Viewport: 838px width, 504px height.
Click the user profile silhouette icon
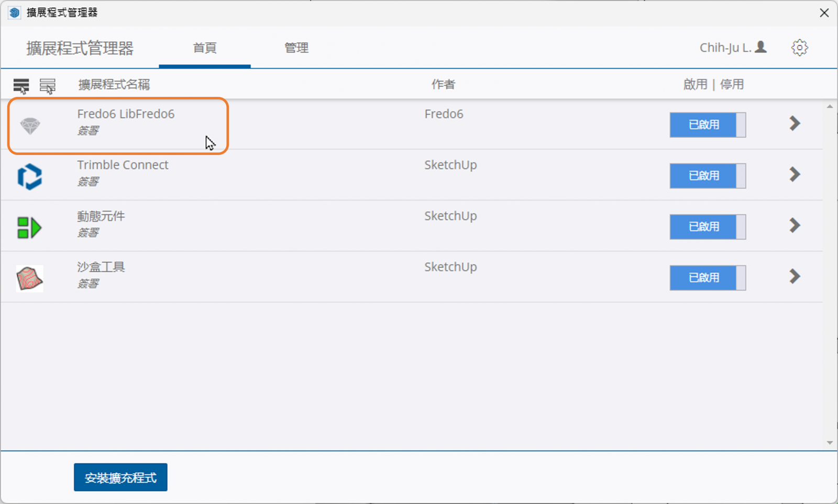click(761, 47)
